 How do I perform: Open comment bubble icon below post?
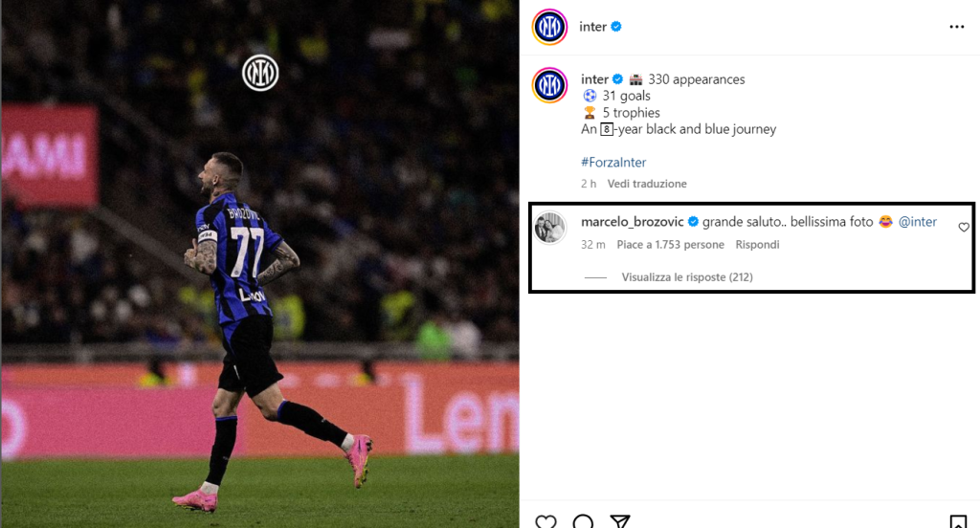pos(583,521)
